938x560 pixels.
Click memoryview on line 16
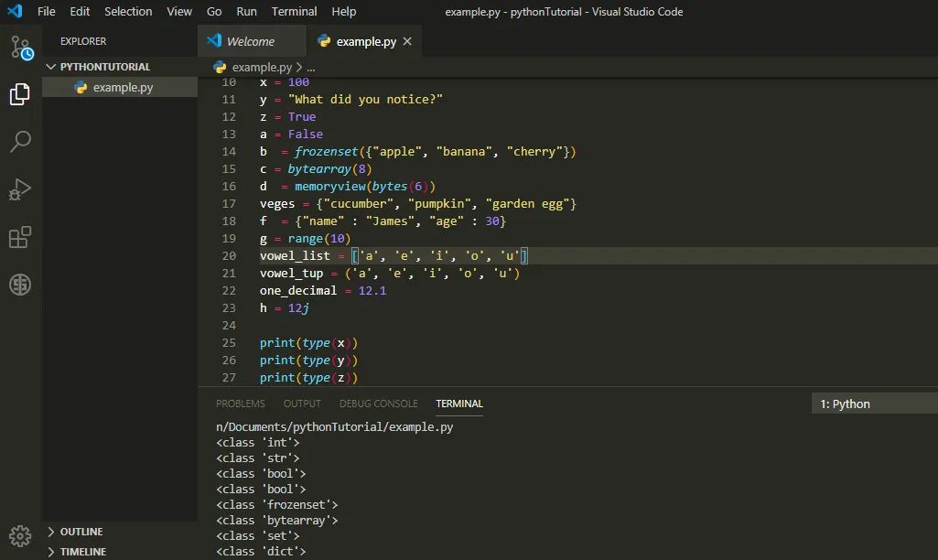[329, 187]
